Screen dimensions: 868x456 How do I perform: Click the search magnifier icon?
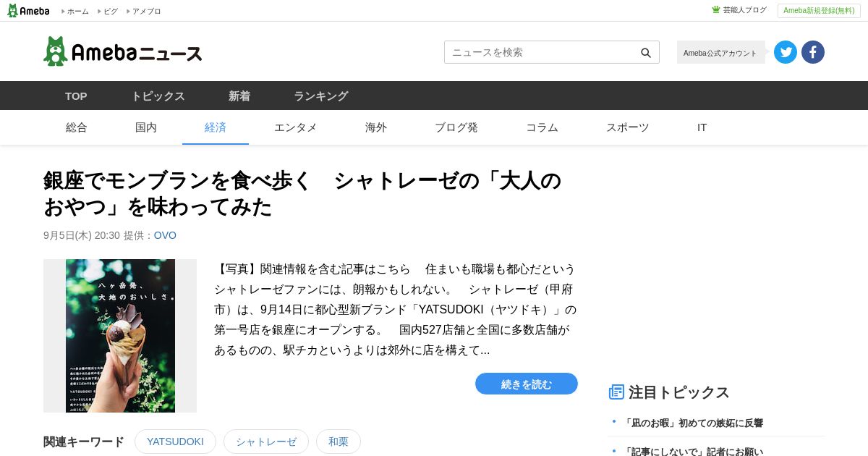[x=646, y=52]
